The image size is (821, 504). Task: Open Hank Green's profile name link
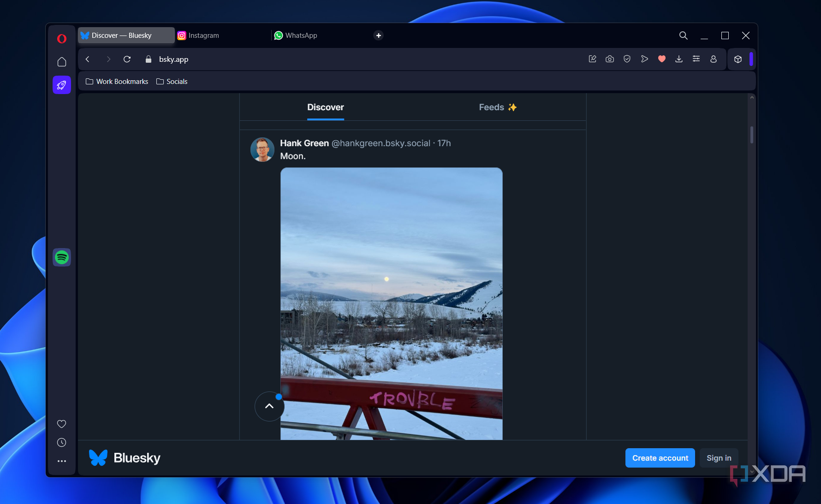(304, 143)
